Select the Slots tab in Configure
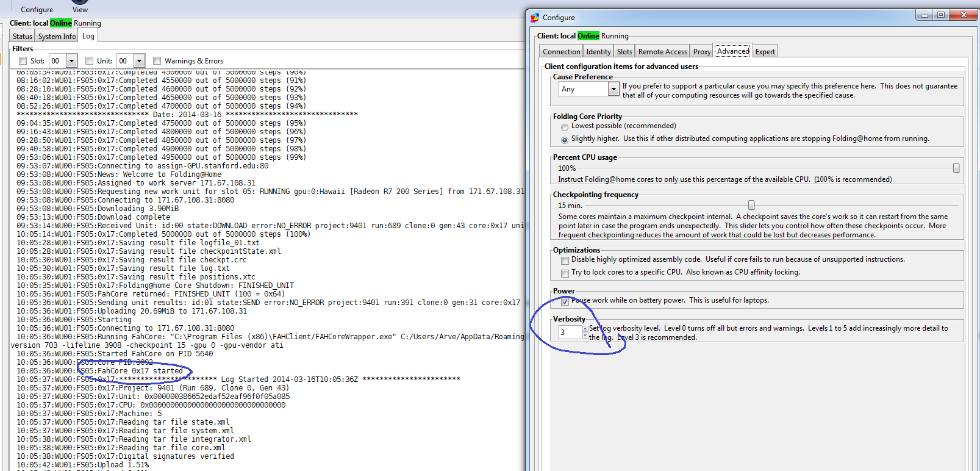Image resolution: width=980 pixels, height=471 pixels. [x=624, y=52]
